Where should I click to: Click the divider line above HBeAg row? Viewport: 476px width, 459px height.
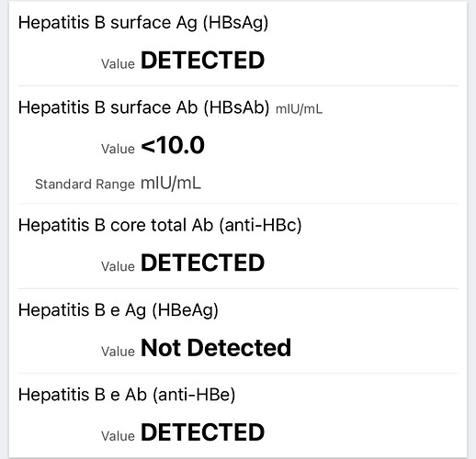(238, 288)
